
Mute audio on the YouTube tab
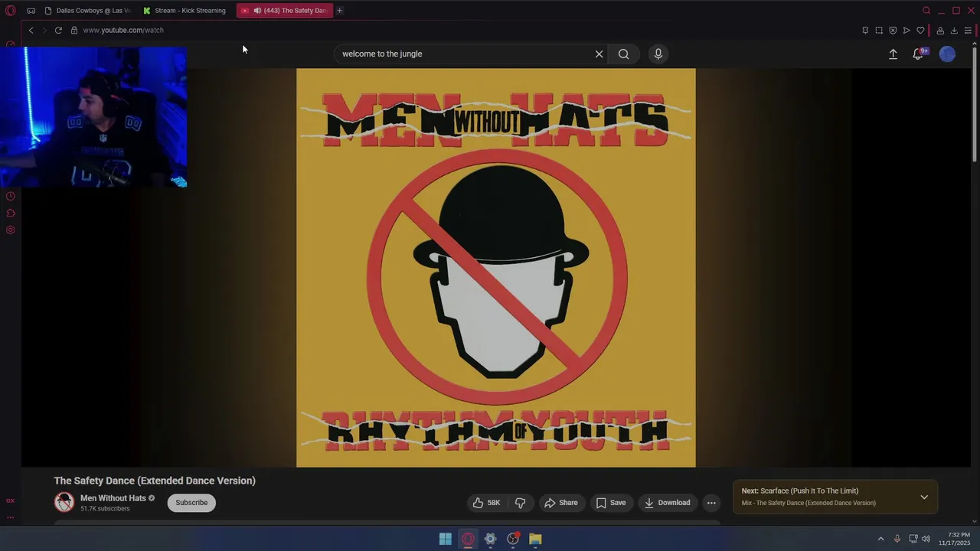(x=257, y=11)
